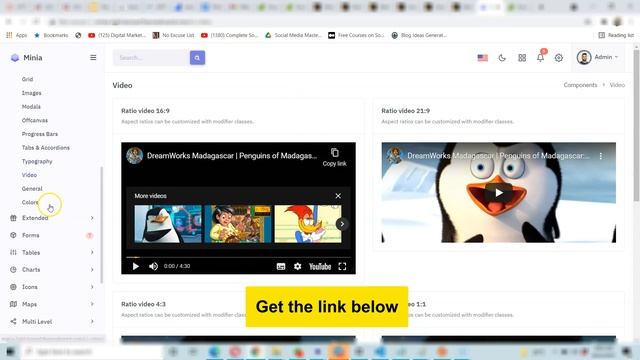Play the 16:9 video
Screen dimensions: 640x360
tap(136, 266)
